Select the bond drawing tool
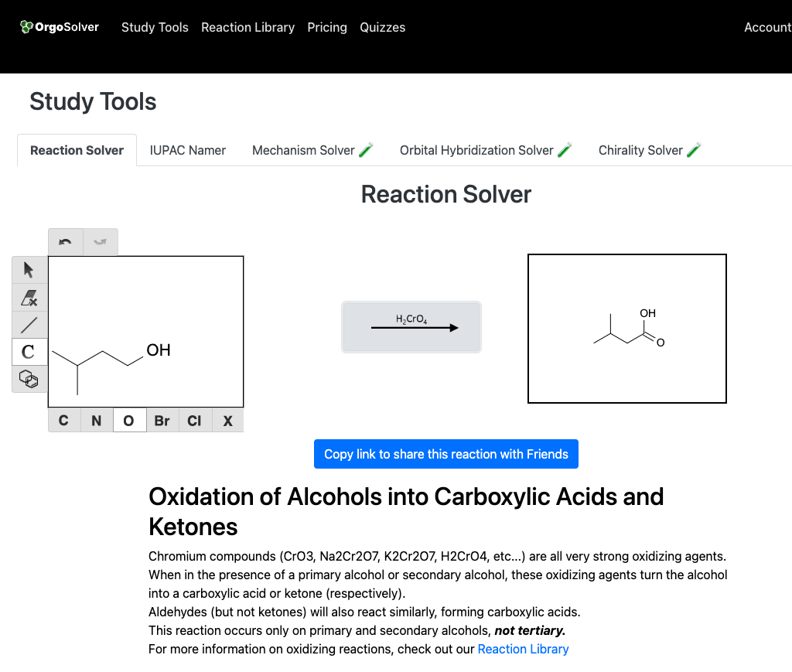 coord(28,324)
